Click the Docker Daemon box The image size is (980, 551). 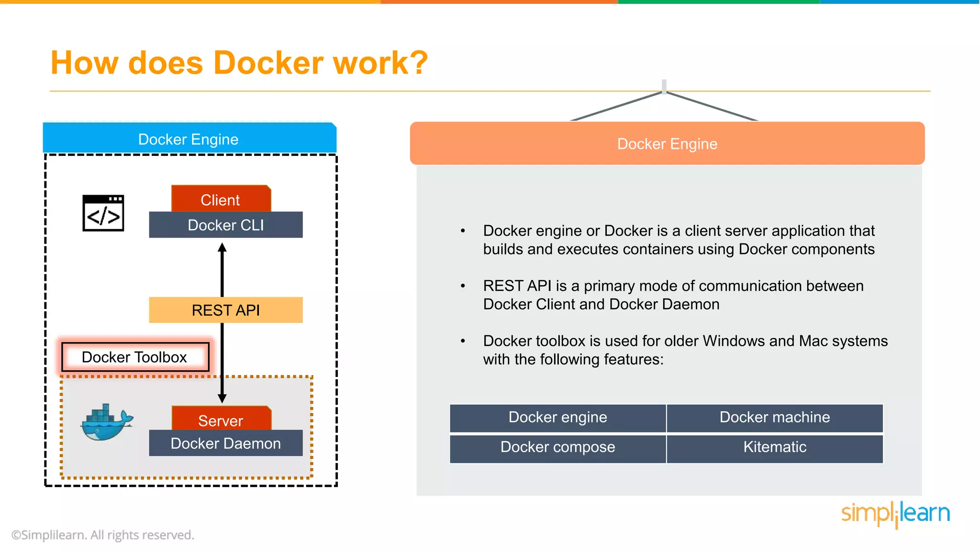[x=226, y=443]
